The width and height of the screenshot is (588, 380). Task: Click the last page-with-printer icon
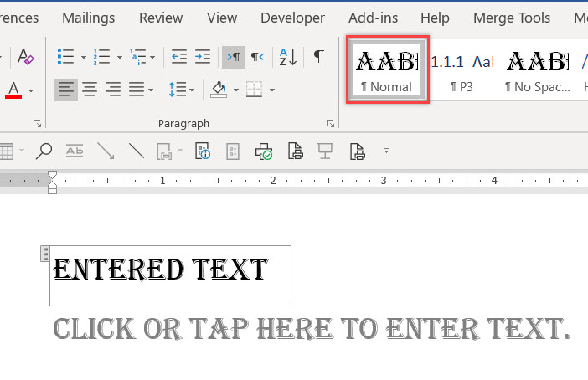357,151
